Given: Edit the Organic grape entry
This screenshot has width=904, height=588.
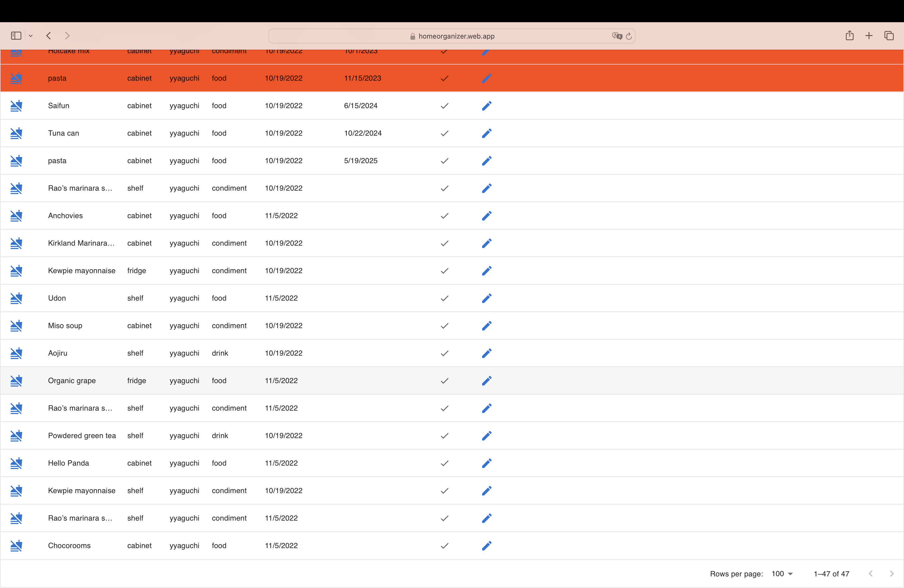Looking at the screenshot, I should 487,381.
